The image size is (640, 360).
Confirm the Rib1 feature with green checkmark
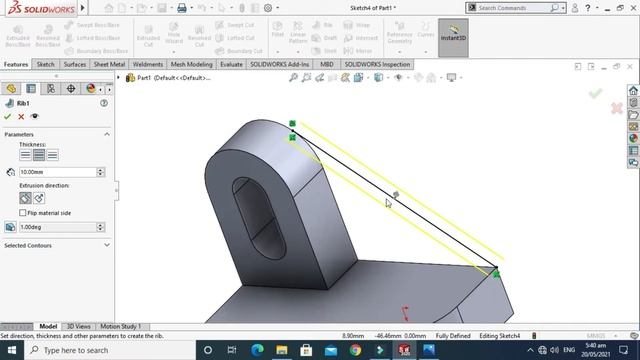click(x=7, y=116)
